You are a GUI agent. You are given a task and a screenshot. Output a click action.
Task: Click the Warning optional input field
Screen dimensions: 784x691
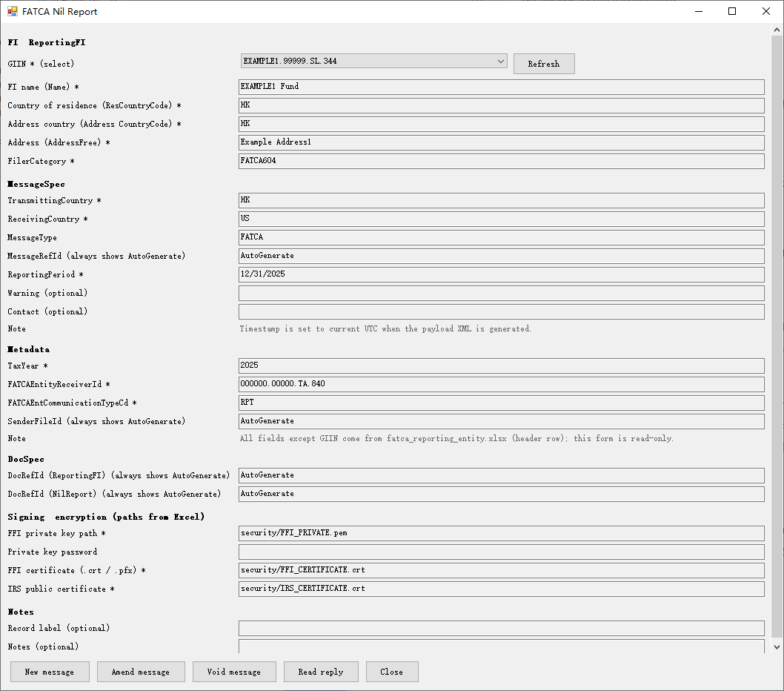click(501, 293)
